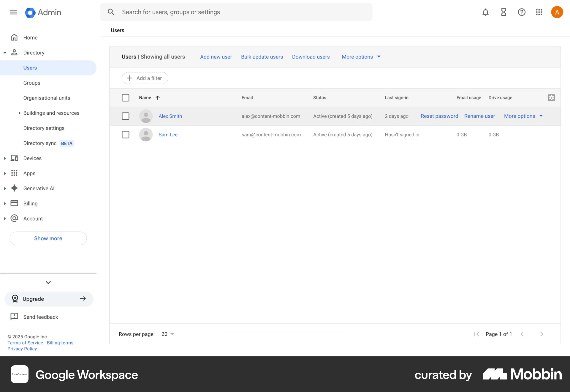
Task: Switch to Groups in the Directory menu
Action: [x=32, y=83]
